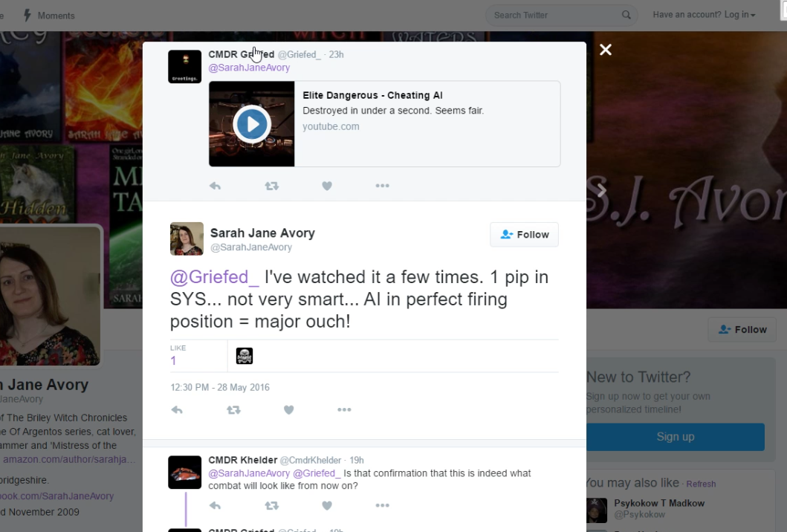This screenshot has height=532, width=787.
Task: Open the Sarah Jane Avory name in the overlay
Action: 262,233
